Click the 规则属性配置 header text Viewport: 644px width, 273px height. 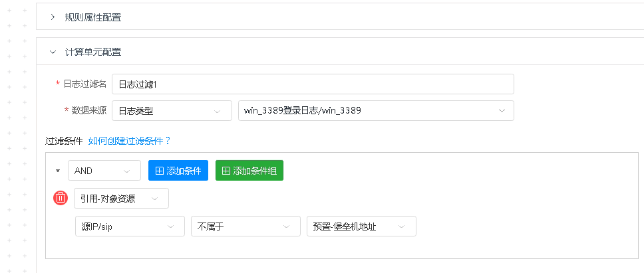tap(93, 17)
